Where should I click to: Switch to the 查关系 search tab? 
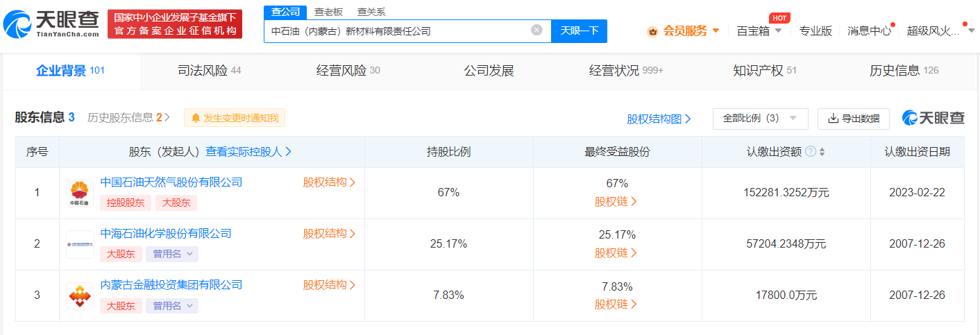point(371,12)
